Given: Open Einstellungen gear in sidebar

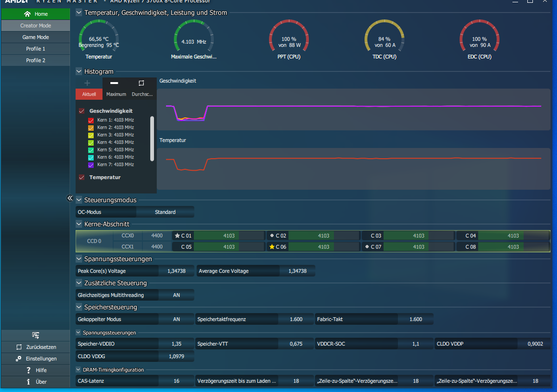Looking at the screenshot, I should [x=19, y=359].
